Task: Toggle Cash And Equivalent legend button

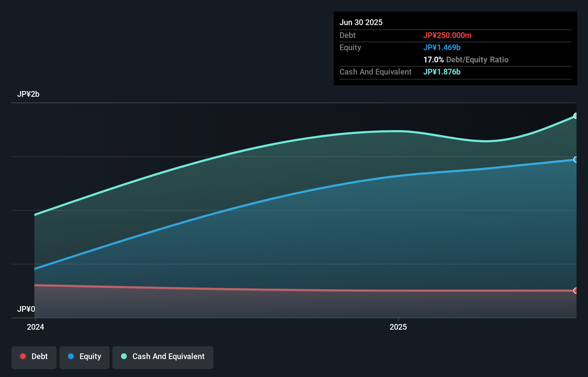Action: coord(163,357)
